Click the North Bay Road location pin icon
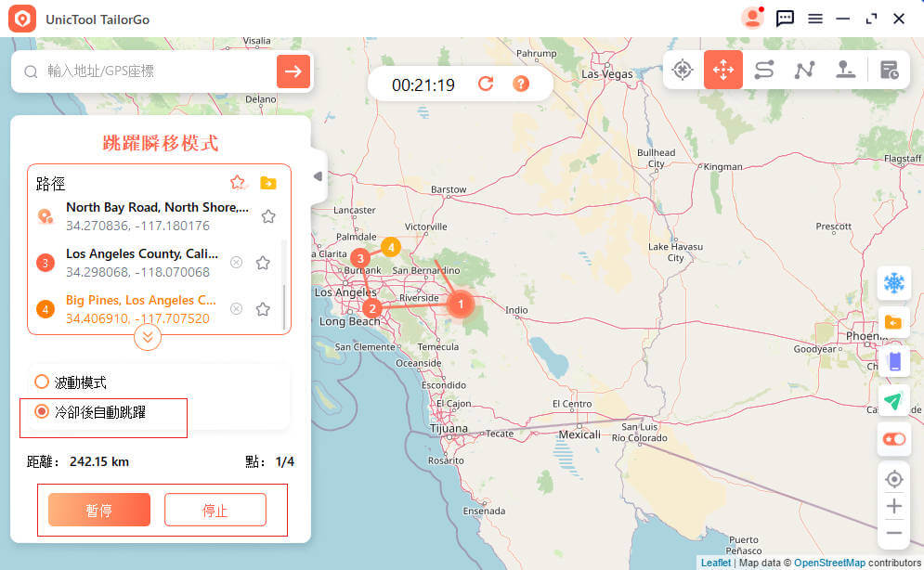The image size is (924, 570). coord(46,216)
